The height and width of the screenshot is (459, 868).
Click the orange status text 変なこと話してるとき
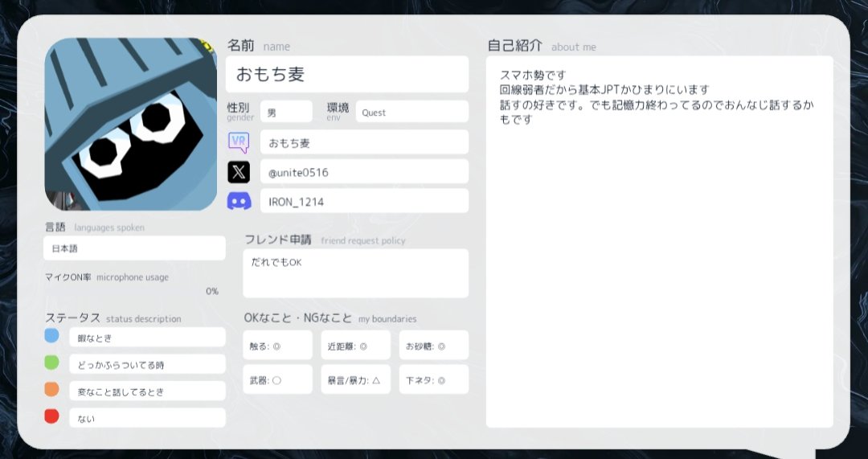click(x=147, y=391)
